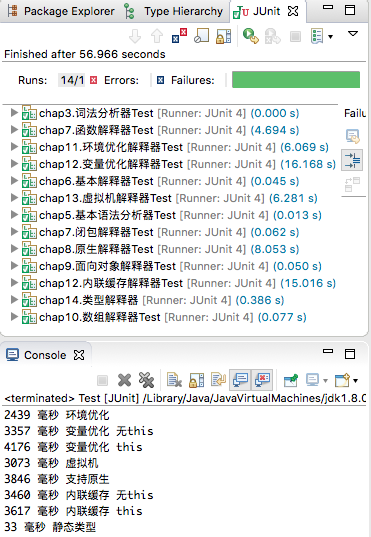Toggle Show Console on Standard Out
371x537 pixels.
240,380
